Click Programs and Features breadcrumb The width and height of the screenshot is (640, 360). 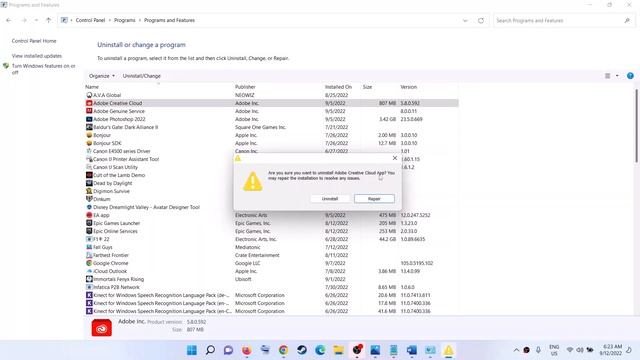tap(169, 20)
